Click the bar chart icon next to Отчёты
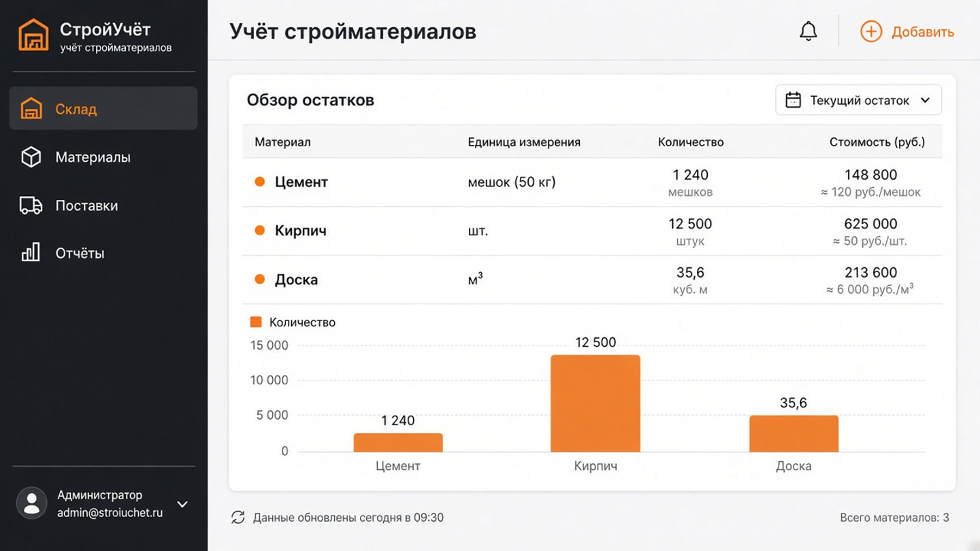980x551 pixels. coord(31,253)
